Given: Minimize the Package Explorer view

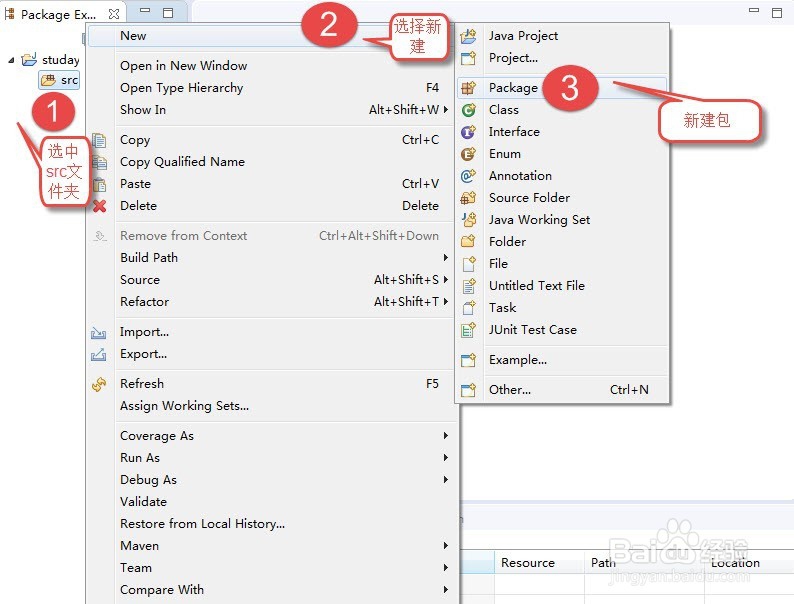Looking at the screenshot, I should 145,11.
